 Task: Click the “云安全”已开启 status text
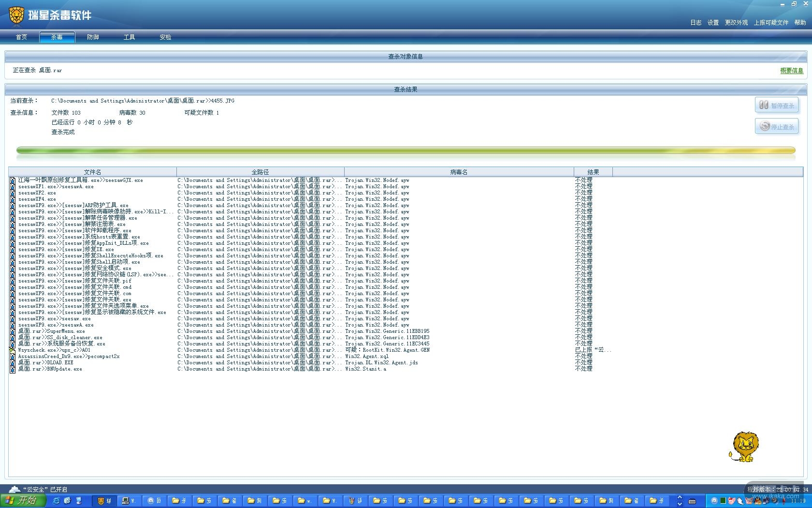tap(45, 490)
